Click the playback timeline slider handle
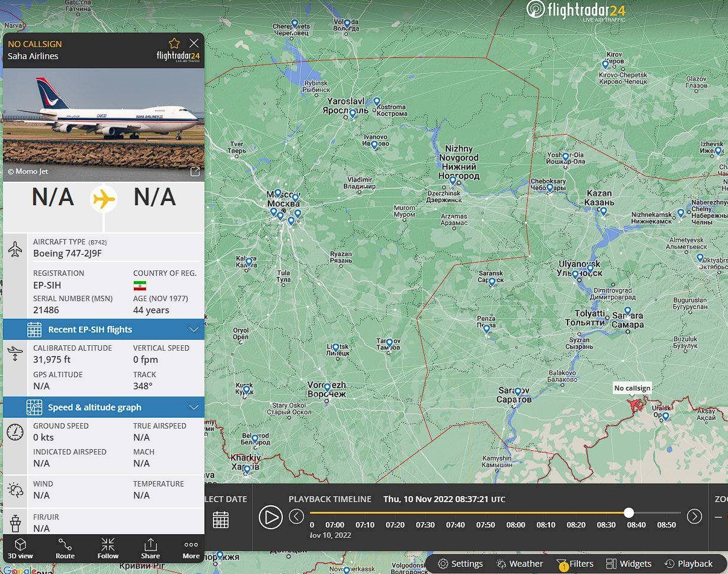Screen dimensions: 728x574 (x=629, y=512)
